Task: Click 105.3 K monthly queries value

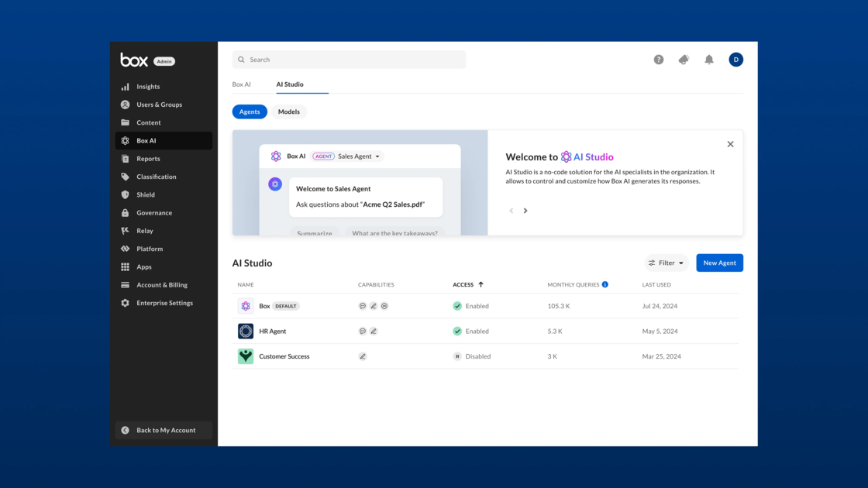Action: coord(559,306)
